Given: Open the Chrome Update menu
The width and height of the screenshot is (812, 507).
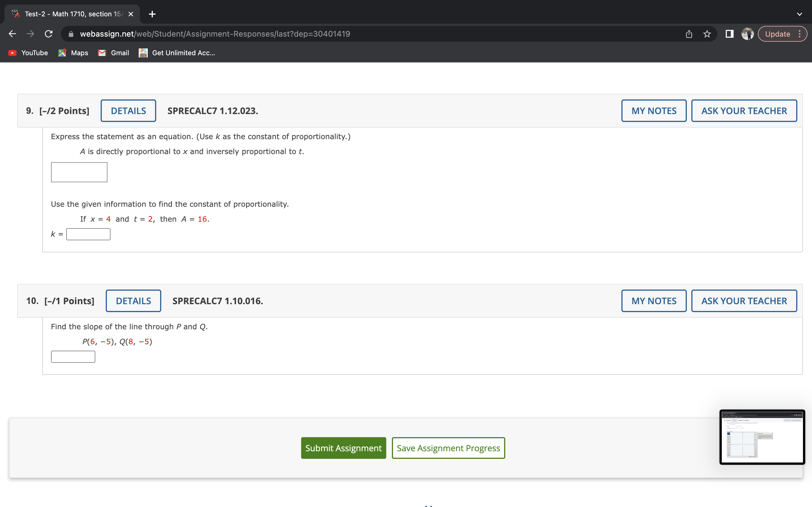Looking at the screenshot, I should click(x=782, y=34).
